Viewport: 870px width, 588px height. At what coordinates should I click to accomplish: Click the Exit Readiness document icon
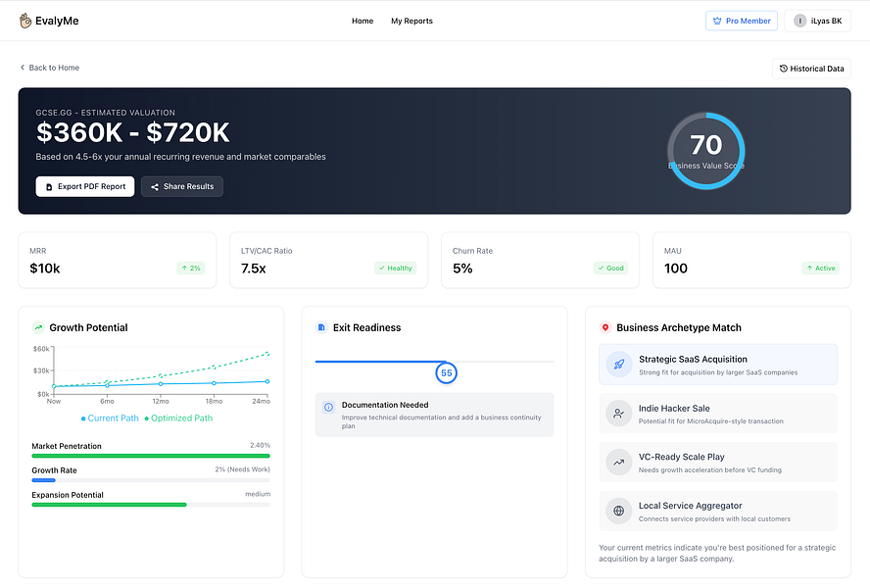(x=321, y=327)
